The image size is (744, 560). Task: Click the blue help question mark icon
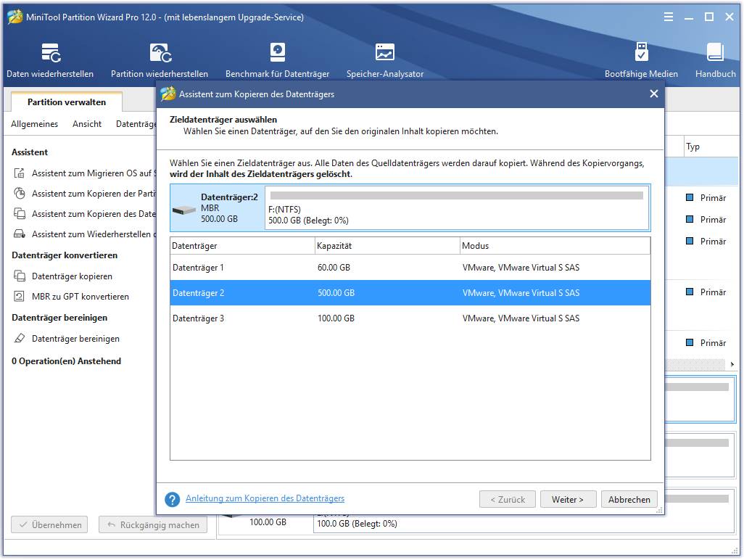[173, 499]
